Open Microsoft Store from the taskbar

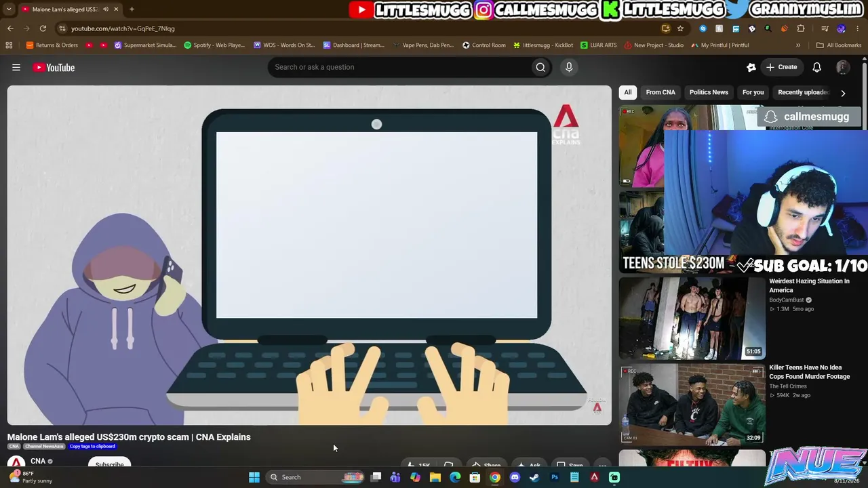(475, 477)
